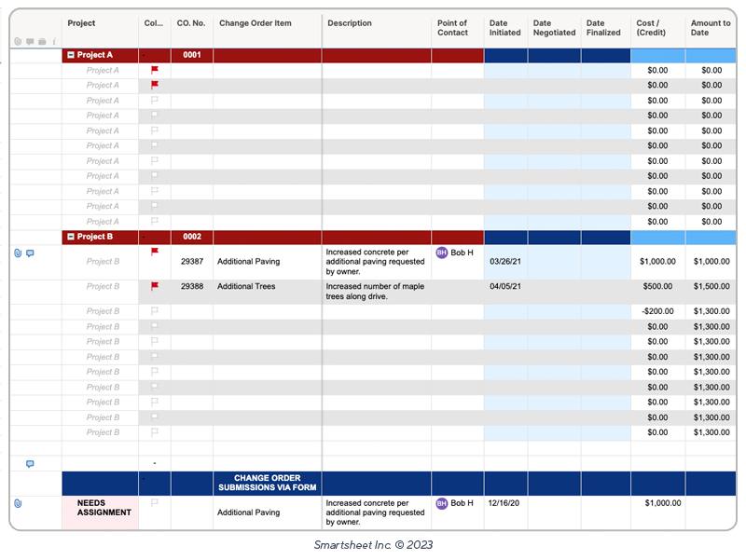Viewport: 746px width, 560px height.
Task: Click the row info icon in header
Action: (x=53, y=42)
